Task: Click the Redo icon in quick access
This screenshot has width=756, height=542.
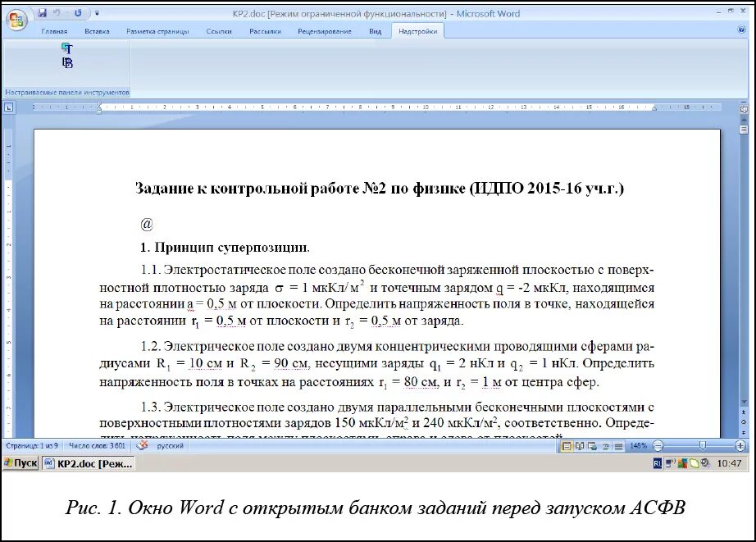Action: tap(78, 13)
